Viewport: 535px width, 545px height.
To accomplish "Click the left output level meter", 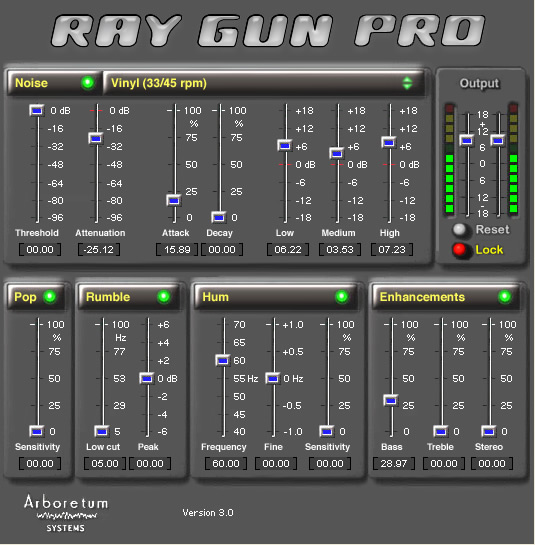I will coord(449,158).
